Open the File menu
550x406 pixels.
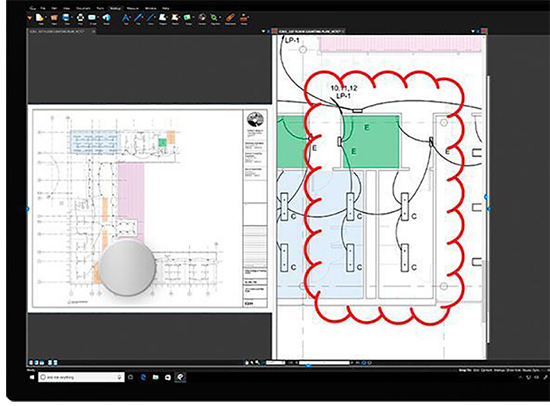point(43,8)
